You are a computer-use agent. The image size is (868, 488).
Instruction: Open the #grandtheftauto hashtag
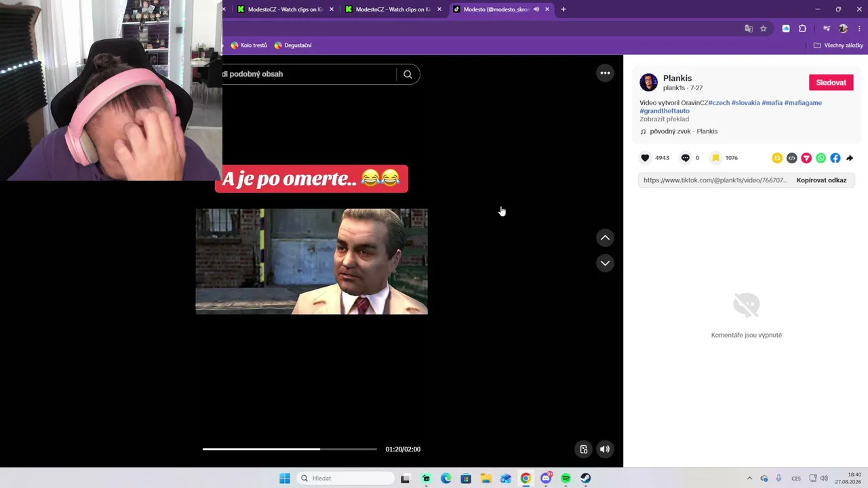665,111
